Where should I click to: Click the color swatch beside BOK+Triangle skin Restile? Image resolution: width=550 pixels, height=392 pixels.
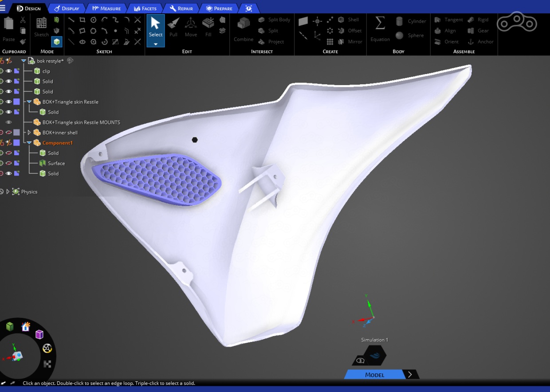16,102
